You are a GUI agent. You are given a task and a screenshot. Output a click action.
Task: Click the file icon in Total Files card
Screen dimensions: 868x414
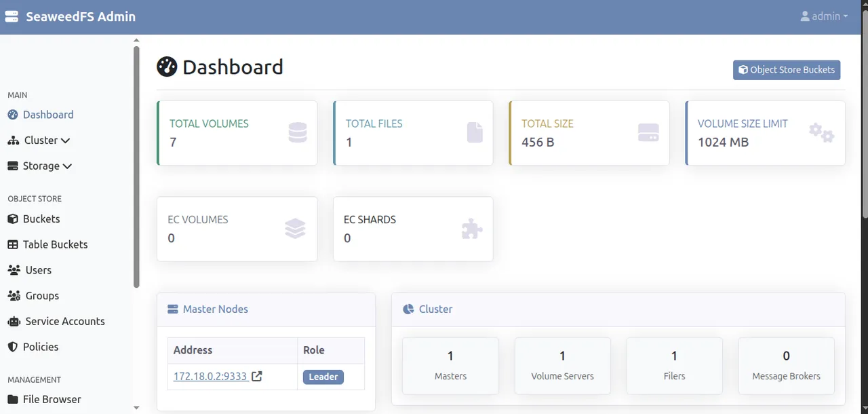[x=475, y=132]
